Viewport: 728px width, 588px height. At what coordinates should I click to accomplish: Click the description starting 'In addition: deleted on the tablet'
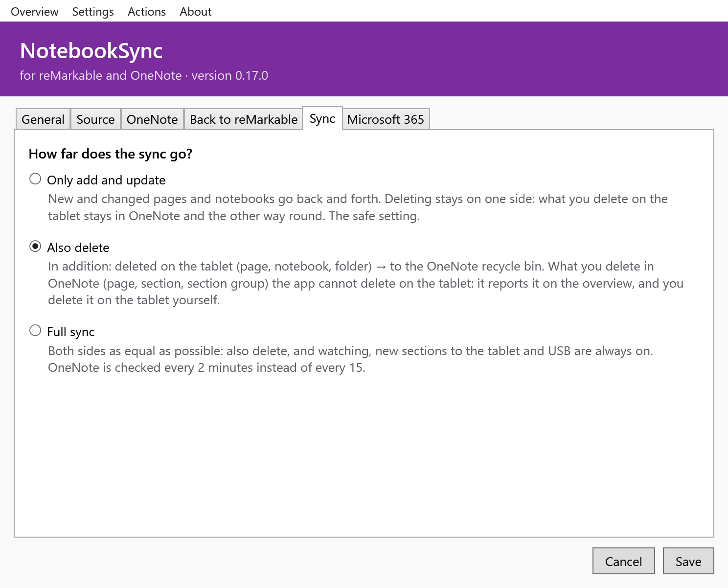365,283
